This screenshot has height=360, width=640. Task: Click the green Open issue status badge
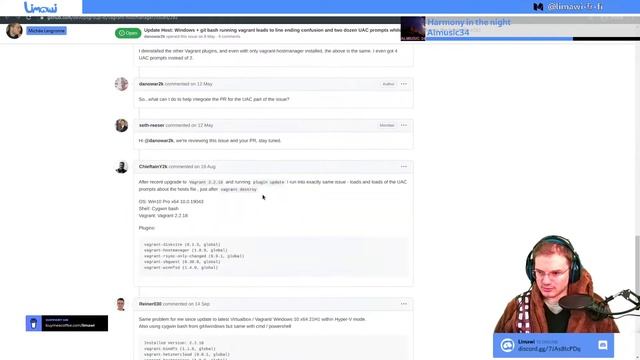pyautogui.click(x=128, y=33)
